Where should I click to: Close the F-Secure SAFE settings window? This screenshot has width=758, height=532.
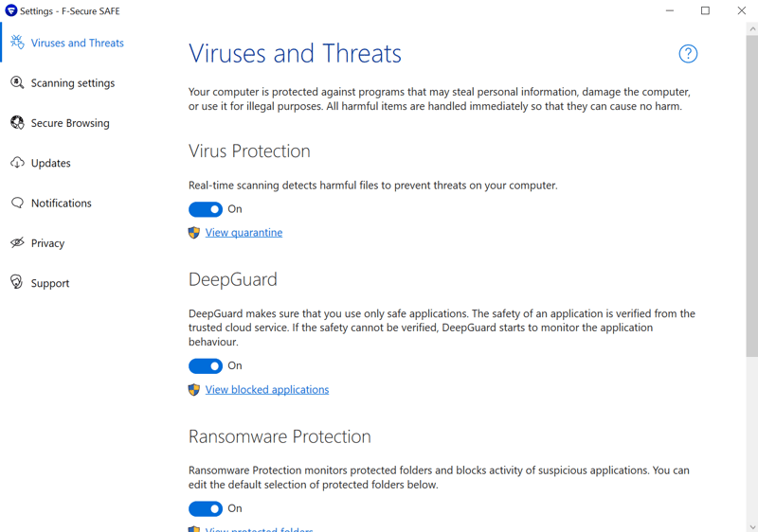[x=742, y=10]
